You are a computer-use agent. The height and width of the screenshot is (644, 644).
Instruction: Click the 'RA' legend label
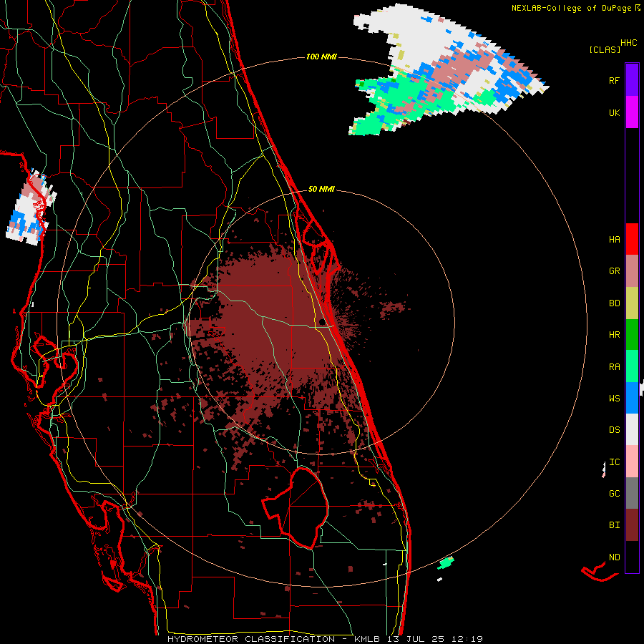point(614,367)
